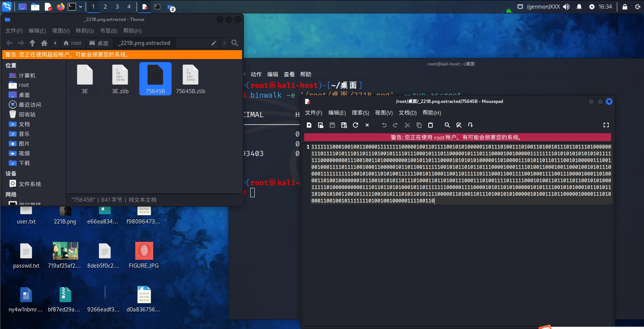
Task: Open Kali applications menu icon
Action: coord(7,6)
